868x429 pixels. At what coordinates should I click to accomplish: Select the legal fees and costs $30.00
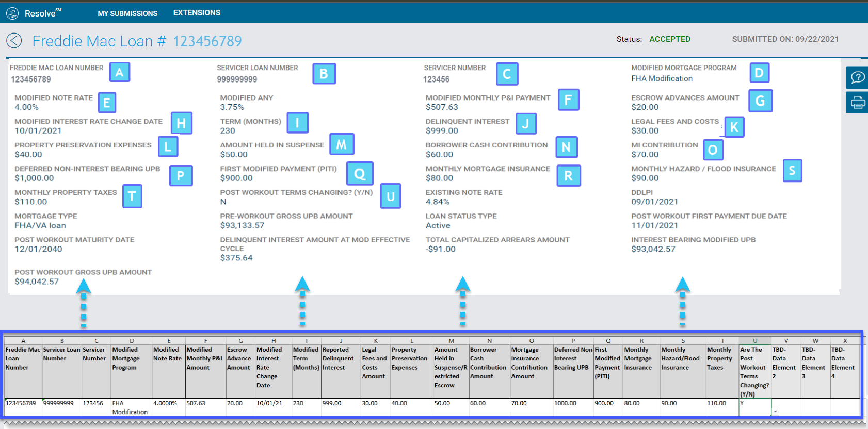(x=645, y=131)
